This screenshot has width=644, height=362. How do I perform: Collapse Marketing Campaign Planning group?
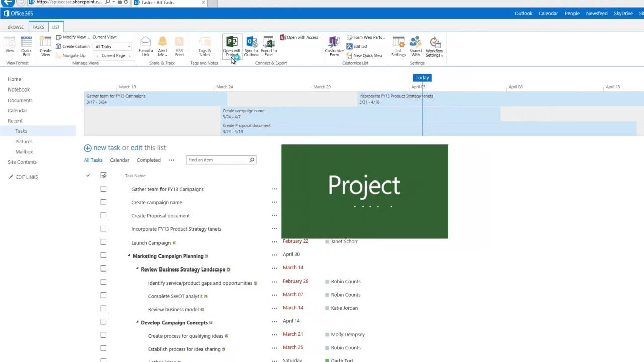pos(129,256)
